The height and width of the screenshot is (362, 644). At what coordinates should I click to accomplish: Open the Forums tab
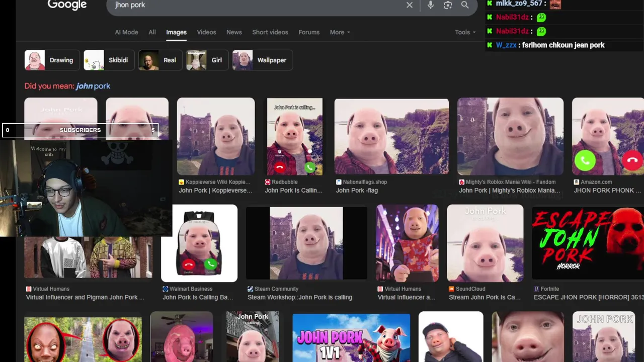(309, 32)
